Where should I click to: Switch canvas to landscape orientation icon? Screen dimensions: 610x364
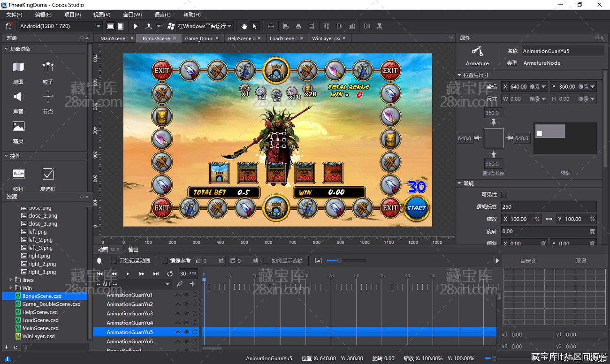coord(110,26)
